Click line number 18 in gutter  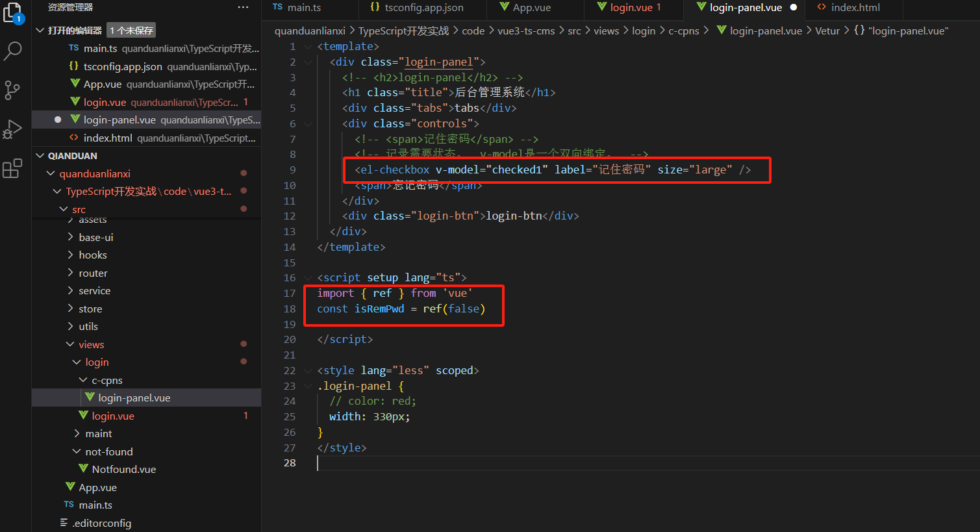pyautogui.click(x=290, y=309)
